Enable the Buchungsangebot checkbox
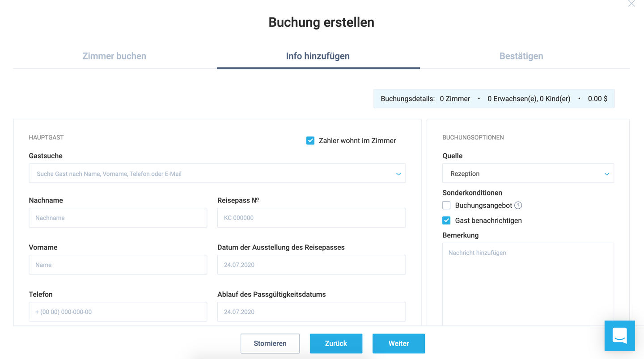The width and height of the screenshot is (644, 359). coord(446,205)
